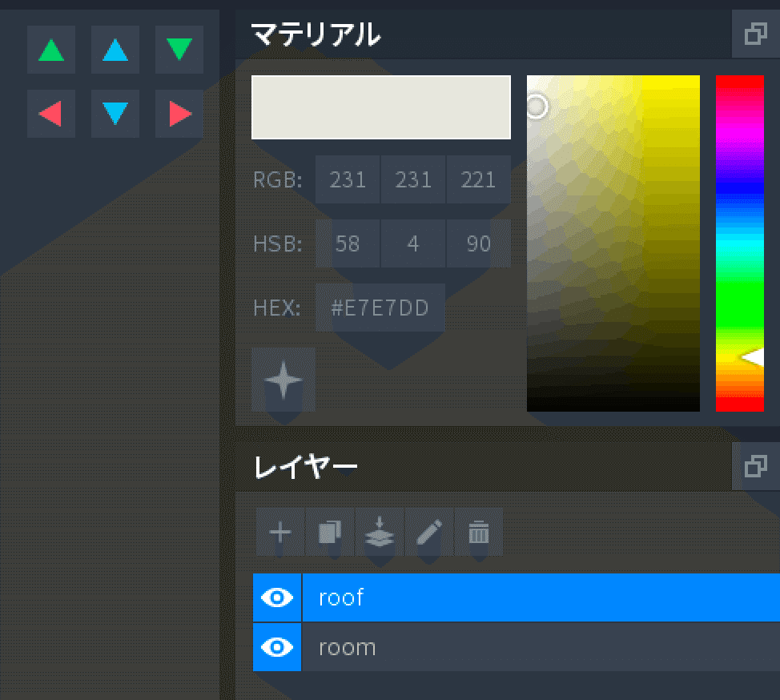Edit the red RGB value 231

(x=348, y=179)
